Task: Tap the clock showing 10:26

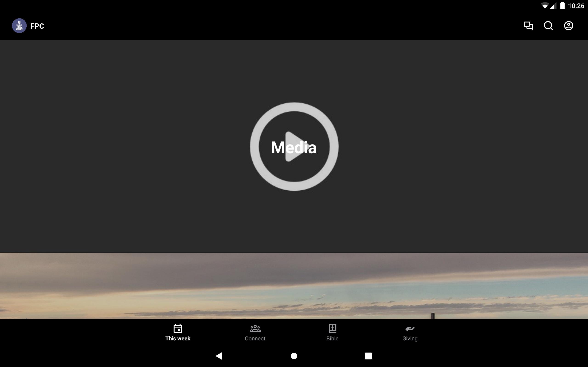Action: 576,6
